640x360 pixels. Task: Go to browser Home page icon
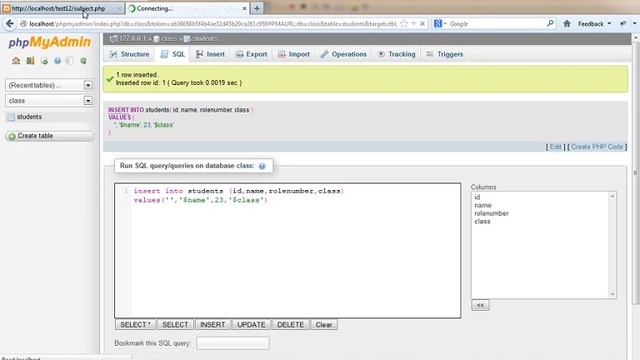[x=567, y=24]
